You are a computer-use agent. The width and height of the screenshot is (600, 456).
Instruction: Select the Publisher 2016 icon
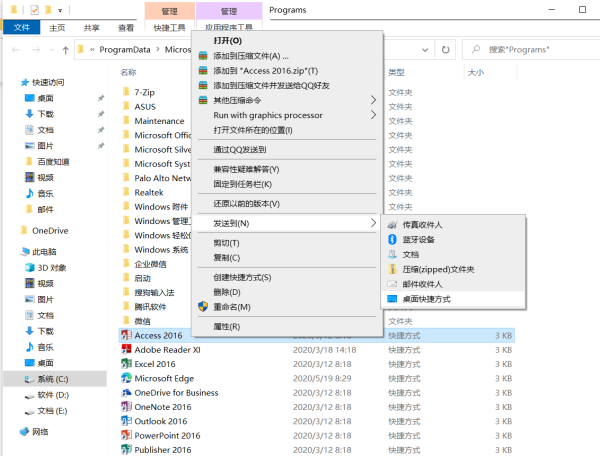pyautogui.click(x=126, y=449)
